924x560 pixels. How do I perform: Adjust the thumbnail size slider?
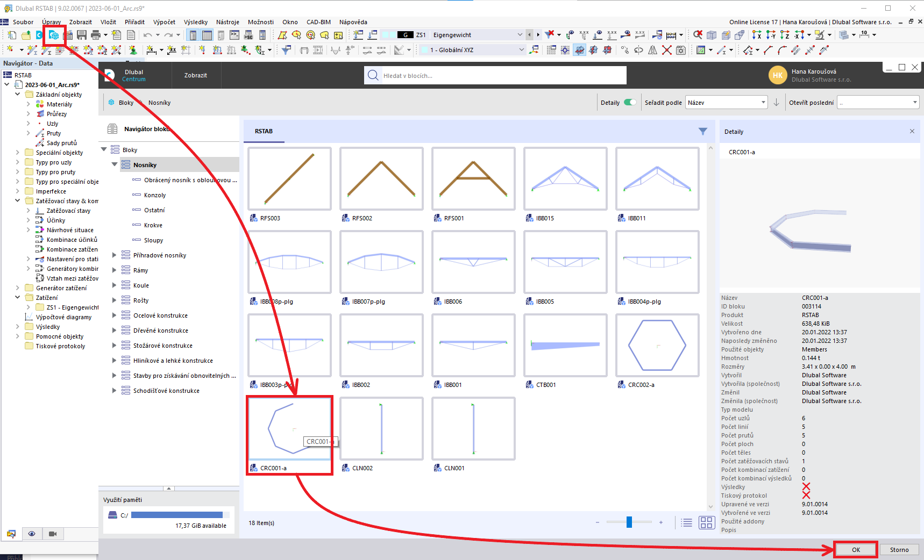pyautogui.click(x=629, y=522)
